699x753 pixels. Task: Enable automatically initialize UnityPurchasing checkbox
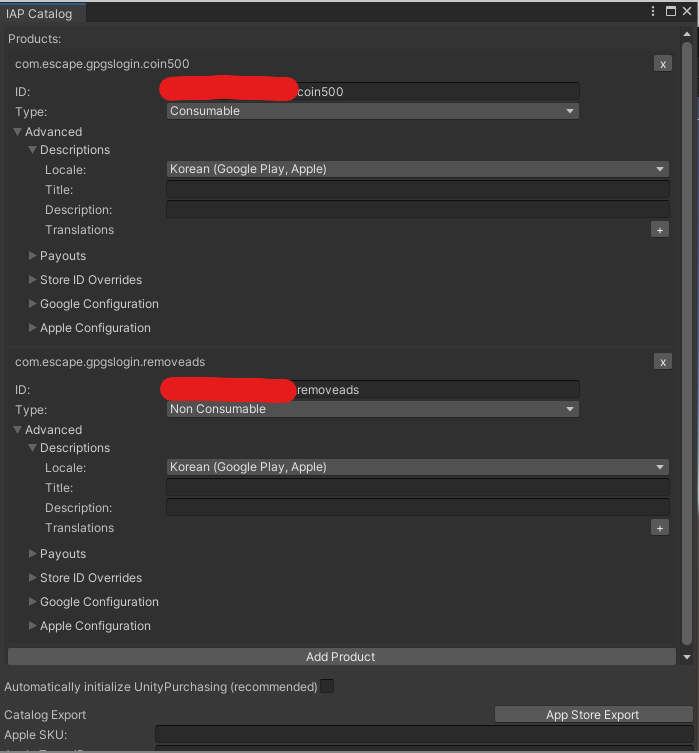click(326, 686)
